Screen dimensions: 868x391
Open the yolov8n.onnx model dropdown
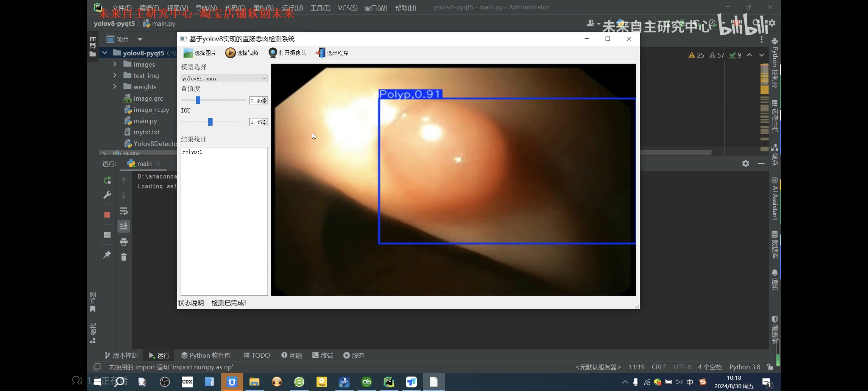(224, 79)
